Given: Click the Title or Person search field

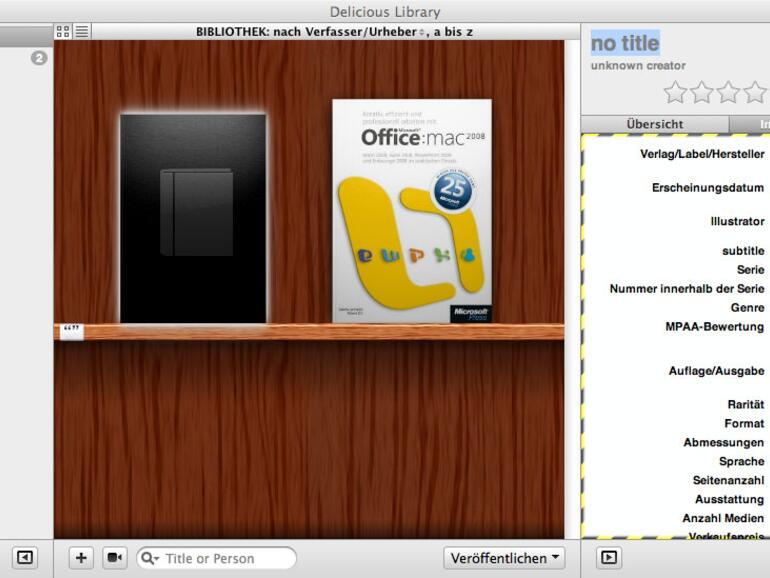Looking at the screenshot, I should click(217, 558).
